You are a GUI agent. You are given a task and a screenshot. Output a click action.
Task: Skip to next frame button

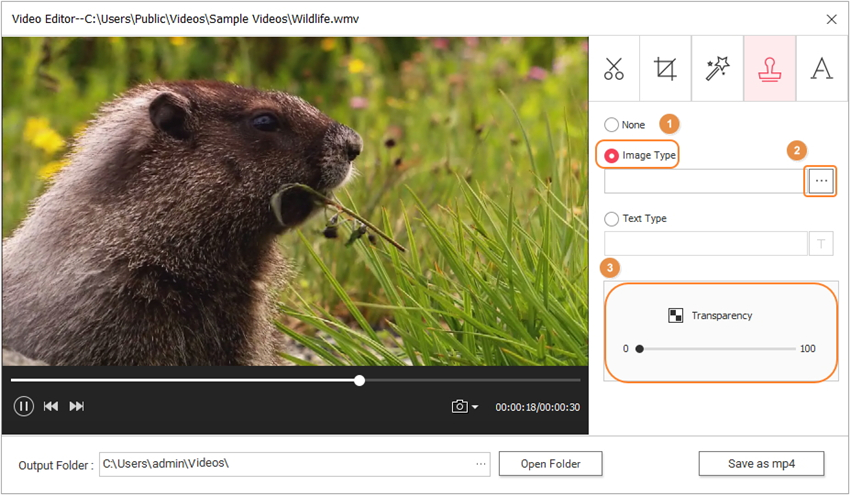click(77, 406)
